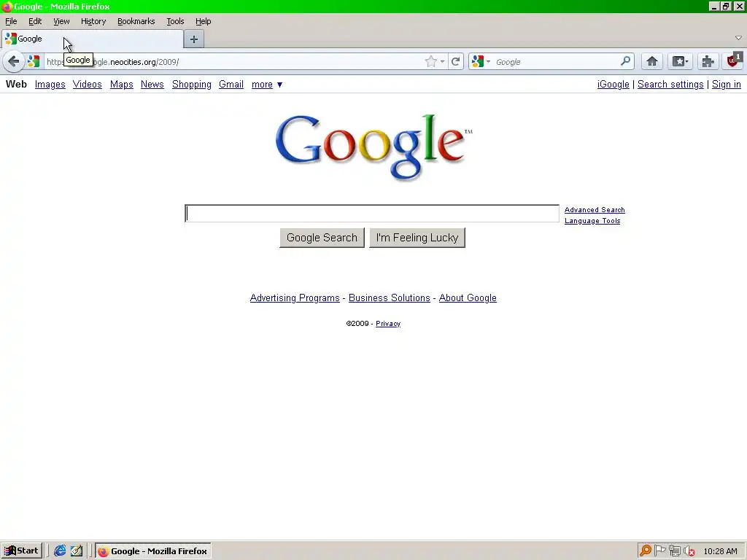Viewport: 747px width, 560px height.
Task: Click the site identity favicon in address bar
Action: 34,61
